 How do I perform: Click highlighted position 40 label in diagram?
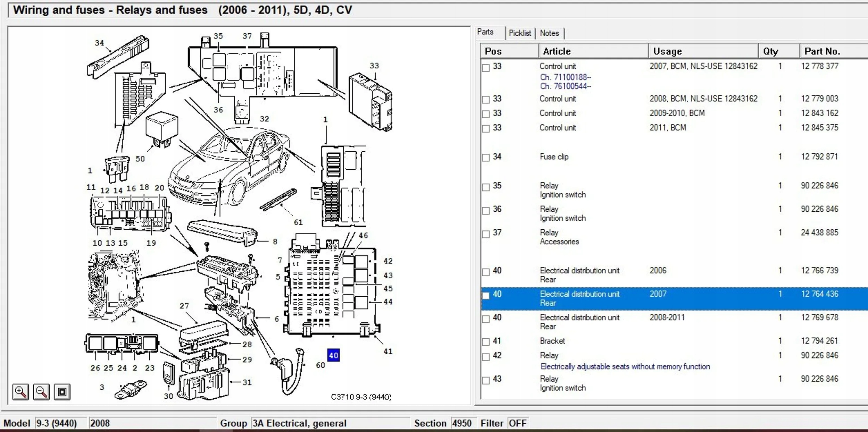(x=333, y=355)
